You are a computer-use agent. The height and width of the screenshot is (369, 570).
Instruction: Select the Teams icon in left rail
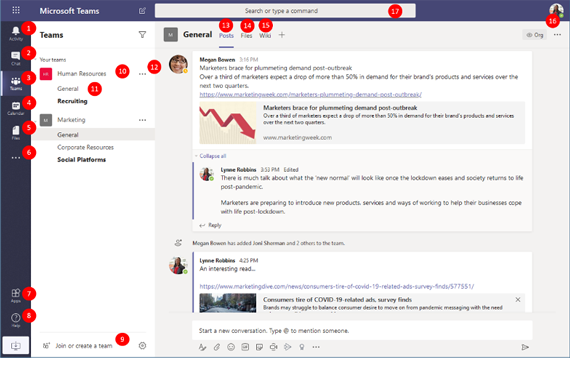tap(16, 83)
